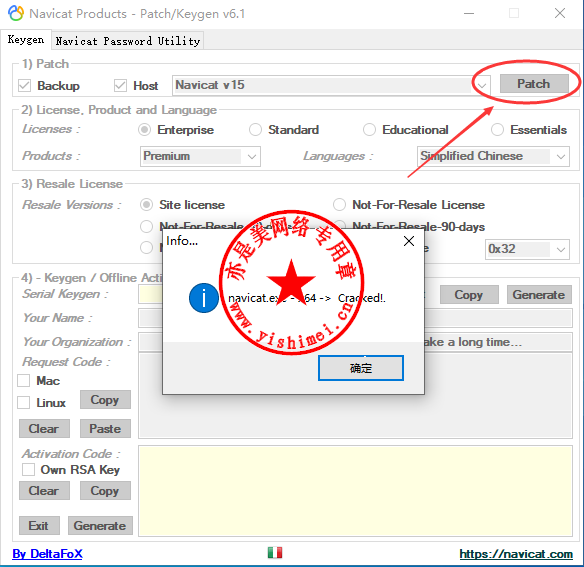Switch to the Keygen tab
The width and height of the screenshot is (584, 567).
point(26,39)
